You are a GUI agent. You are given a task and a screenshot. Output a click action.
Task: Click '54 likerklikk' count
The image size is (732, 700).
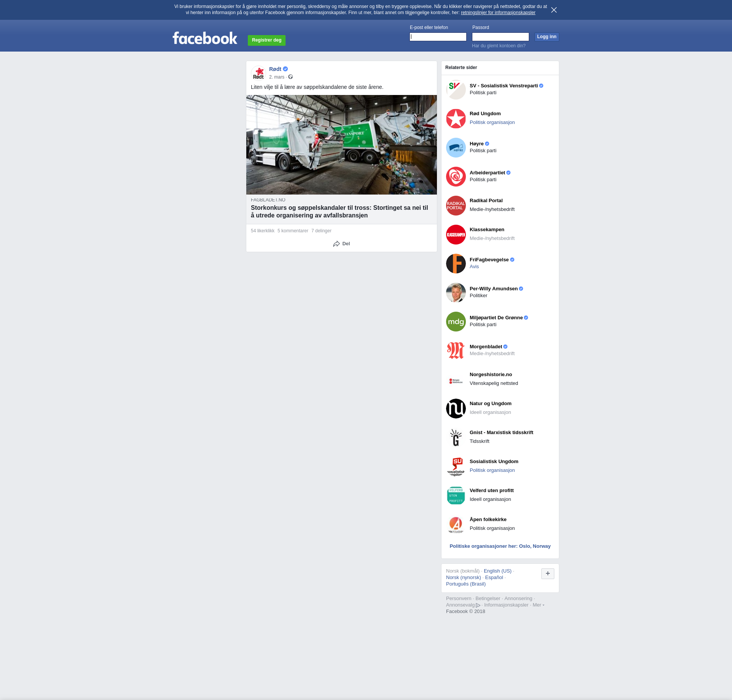(263, 231)
